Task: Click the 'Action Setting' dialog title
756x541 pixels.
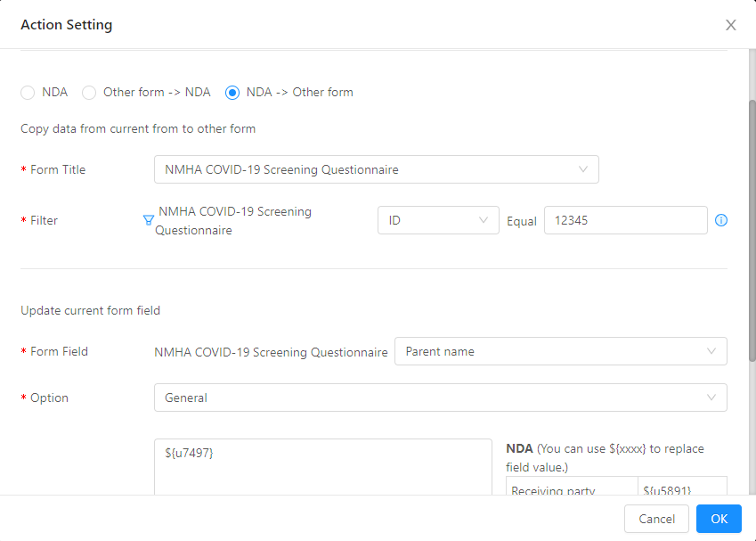Action: [x=67, y=25]
